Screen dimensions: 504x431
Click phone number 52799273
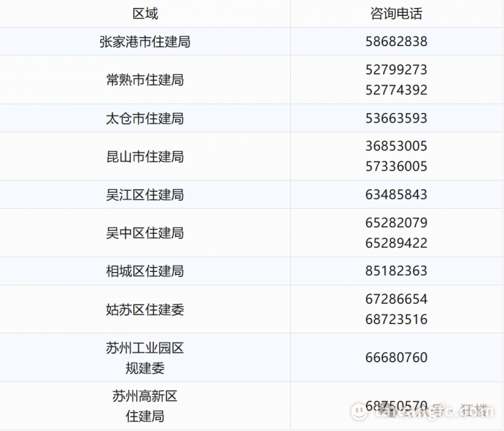[396, 70]
